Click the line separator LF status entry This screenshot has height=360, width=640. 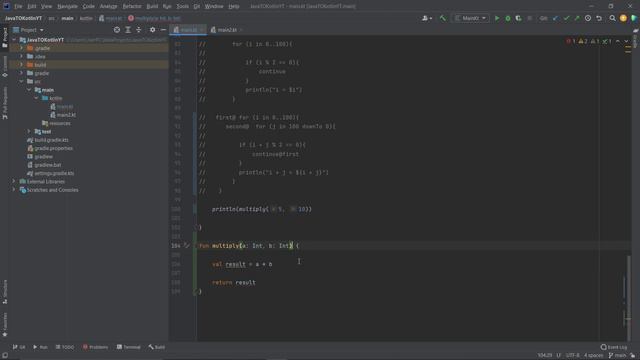(559, 356)
